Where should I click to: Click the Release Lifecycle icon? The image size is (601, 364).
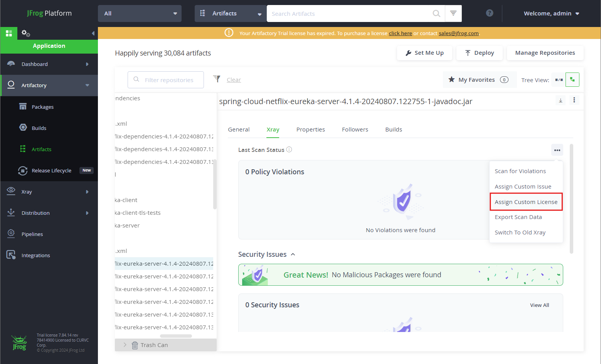(23, 170)
